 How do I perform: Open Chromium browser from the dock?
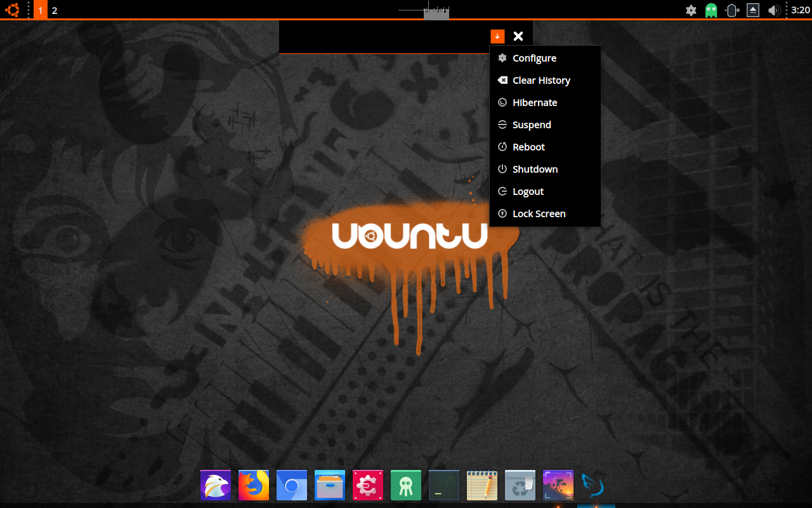292,485
